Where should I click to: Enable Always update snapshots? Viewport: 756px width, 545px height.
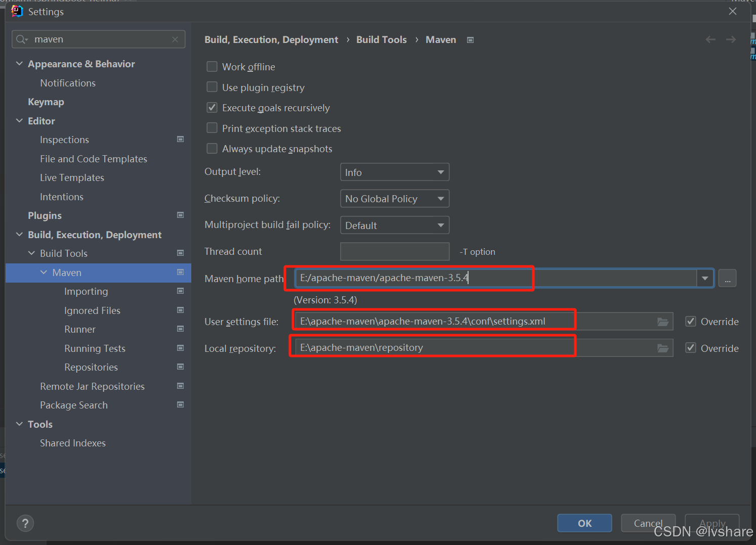coord(212,149)
